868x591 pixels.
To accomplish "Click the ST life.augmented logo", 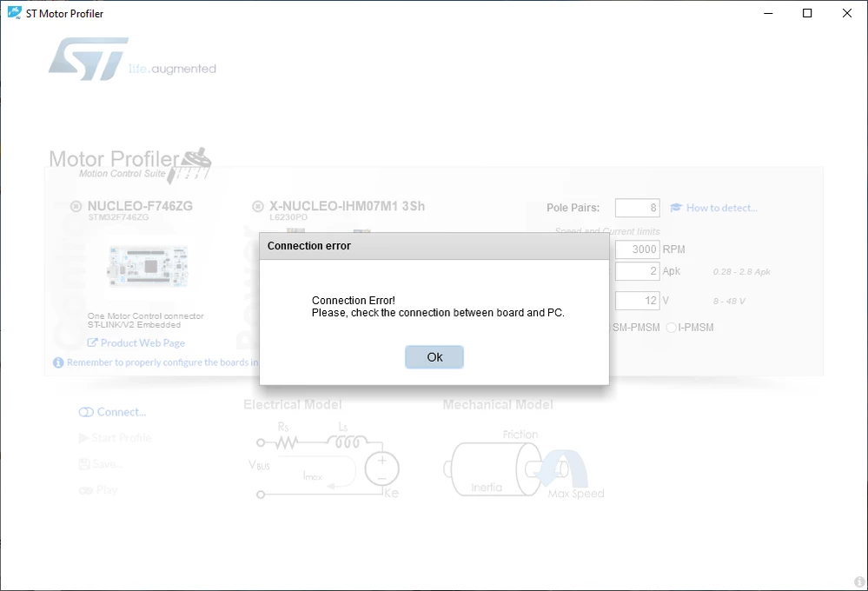I will [x=132, y=59].
